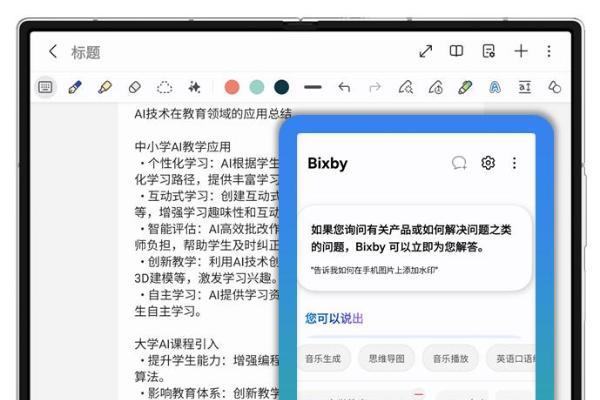The height and width of the screenshot is (400, 600).
Task: Select the 大学AI课程引入 section heading
Action: pos(176,344)
